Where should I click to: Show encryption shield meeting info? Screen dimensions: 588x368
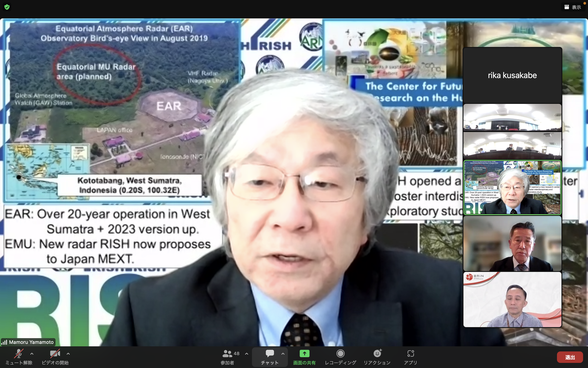click(x=7, y=7)
